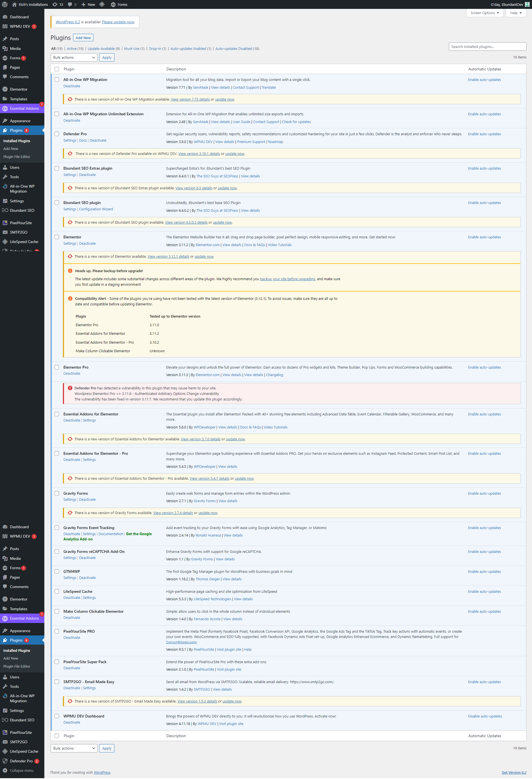
Task: Open Elementor from the top sidebar menu
Action: pos(19,89)
